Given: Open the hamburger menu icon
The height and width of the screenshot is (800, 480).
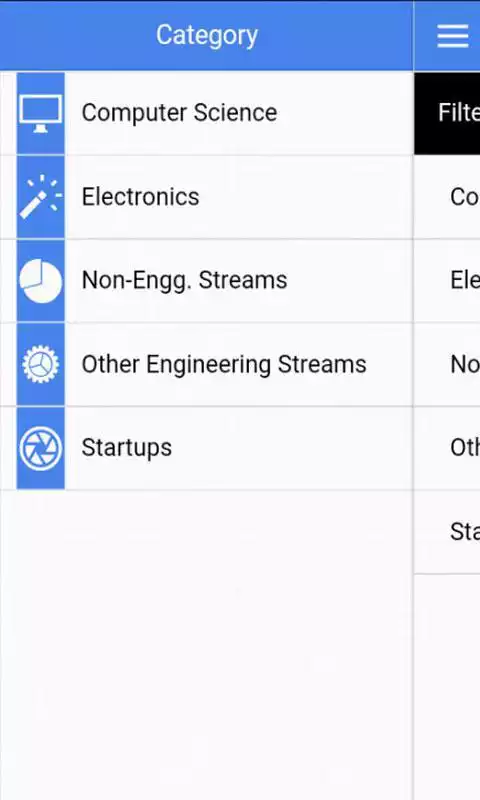Looking at the screenshot, I should click(x=452, y=36).
